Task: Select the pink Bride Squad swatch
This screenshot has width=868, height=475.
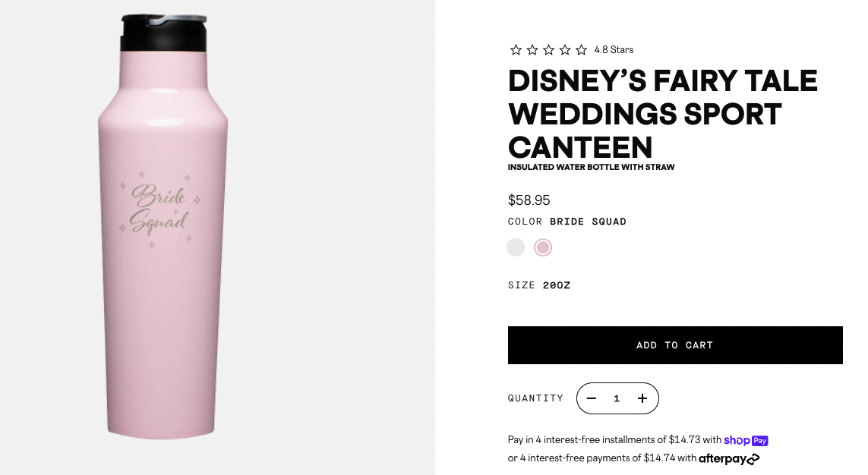Action: [542, 247]
